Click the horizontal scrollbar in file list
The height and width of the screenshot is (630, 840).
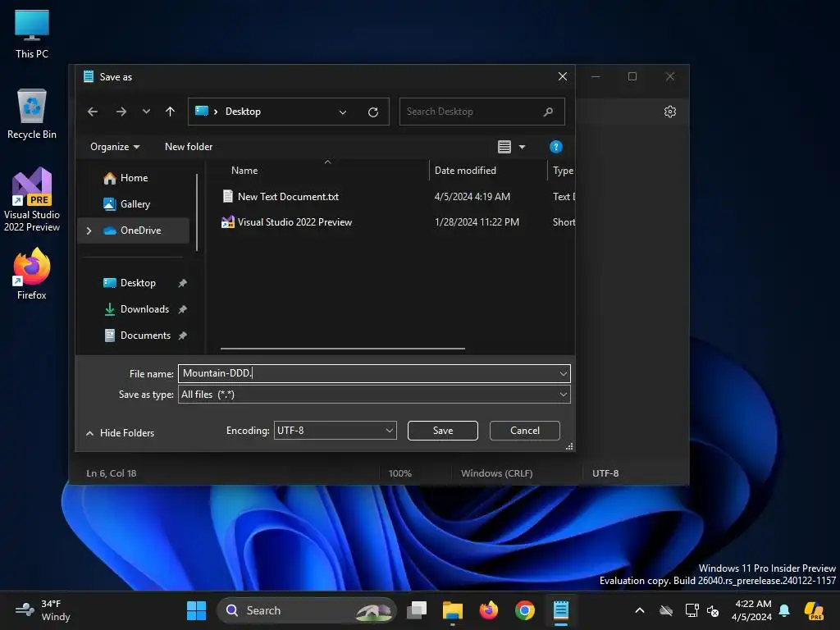tap(342, 348)
